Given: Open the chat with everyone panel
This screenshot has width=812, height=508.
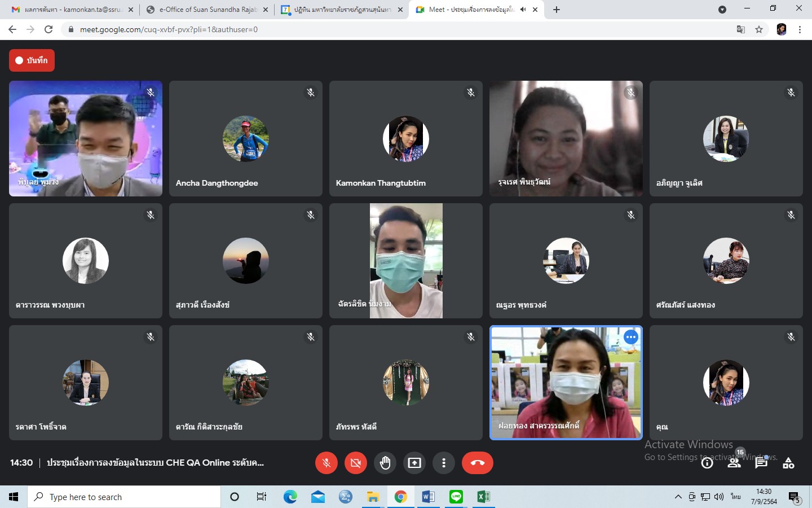Looking at the screenshot, I should [761, 463].
